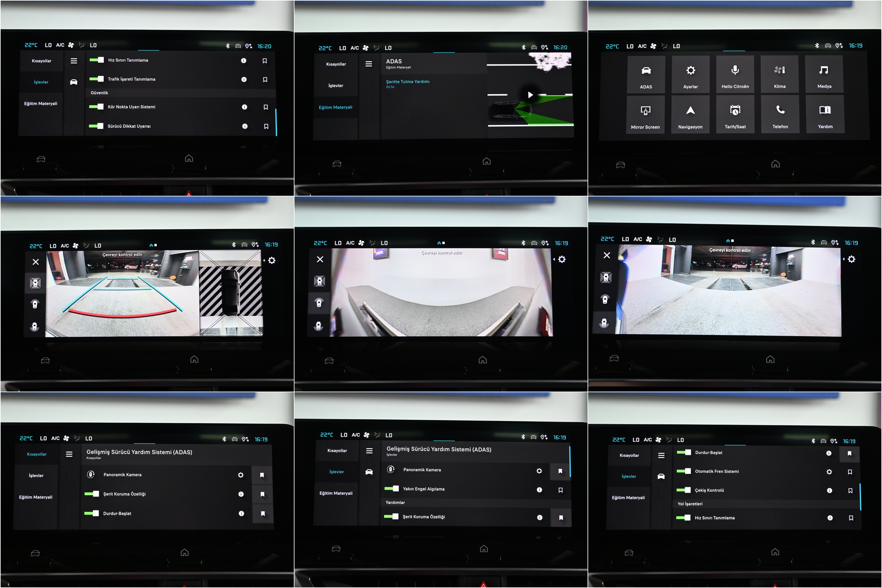Image resolution: width=882 pixels, height=588 pixels.
Task: Select Kısayollar tab on the Şeritte Tutma Yardımı screen
Action: (x=336, y=64)
